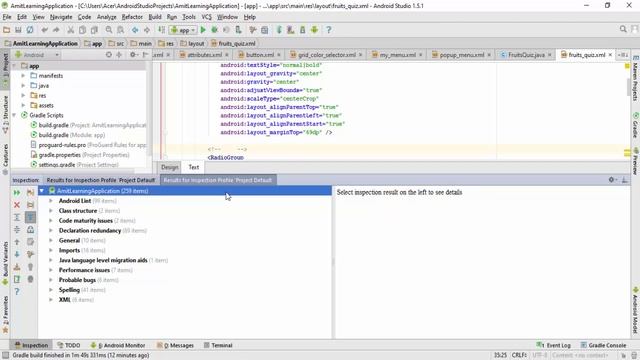Start debugging with the green bug icon
The image size is (640, 360).
[x=214, y=30]
